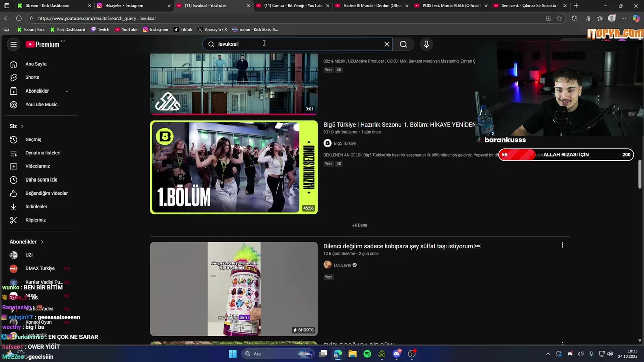The width and height of the screenshot is (644, 362).
Task: Open Dilenci değilim sadece kobipara video title
Action: coord(401,246)
